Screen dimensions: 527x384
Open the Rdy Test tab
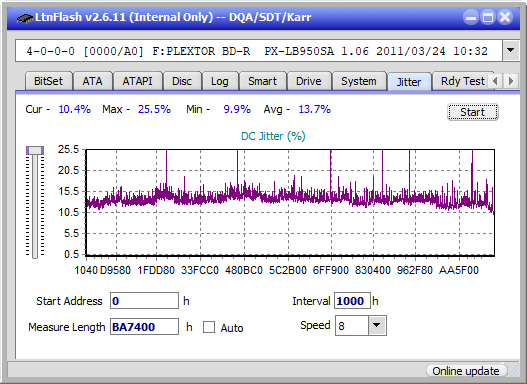click(462, 81)
